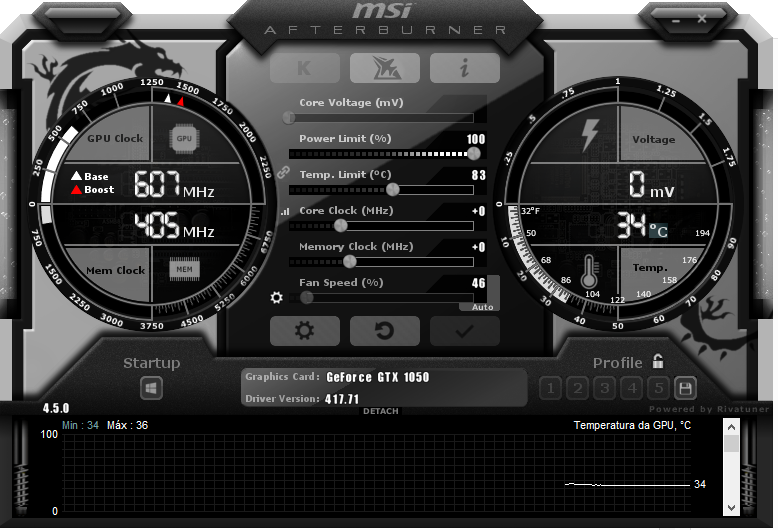Click the monitor graph scroll down arrow

coord(731,507)
